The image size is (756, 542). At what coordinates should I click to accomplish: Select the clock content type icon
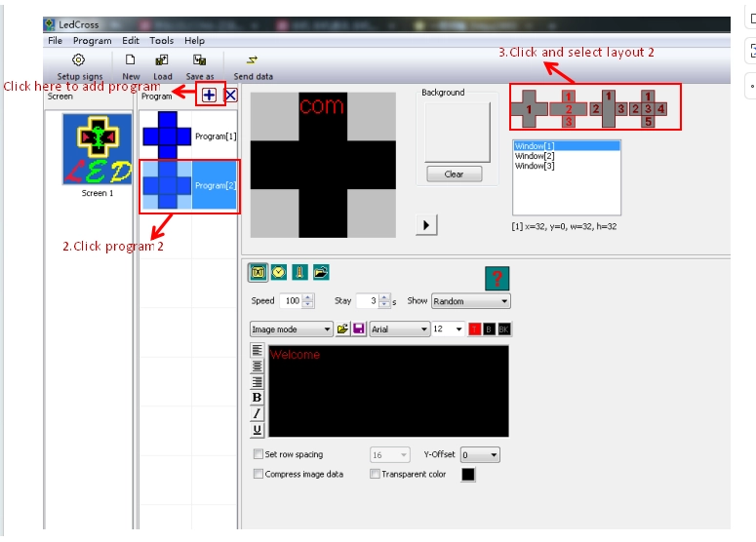pyautogui.click(x=279, y=272)
